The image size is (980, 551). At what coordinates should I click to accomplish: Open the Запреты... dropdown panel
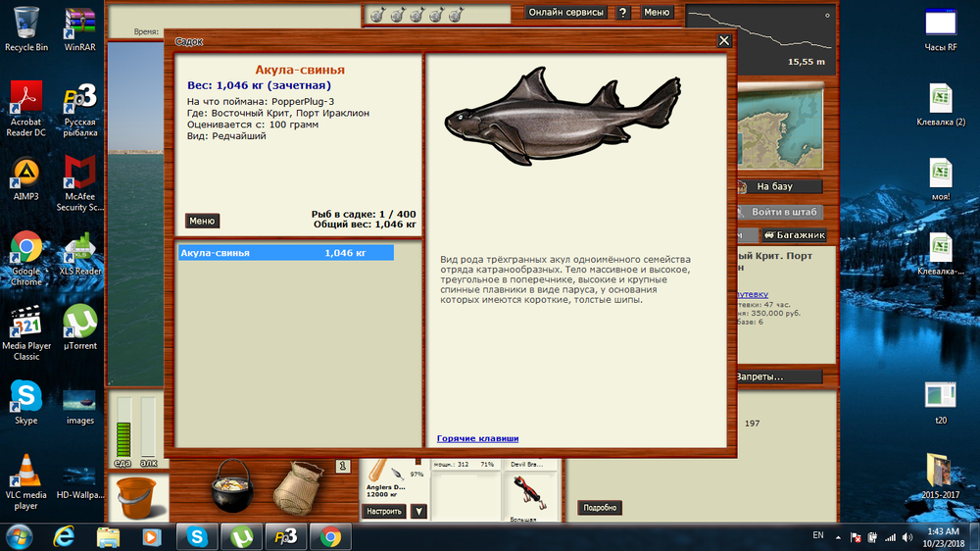774,376
